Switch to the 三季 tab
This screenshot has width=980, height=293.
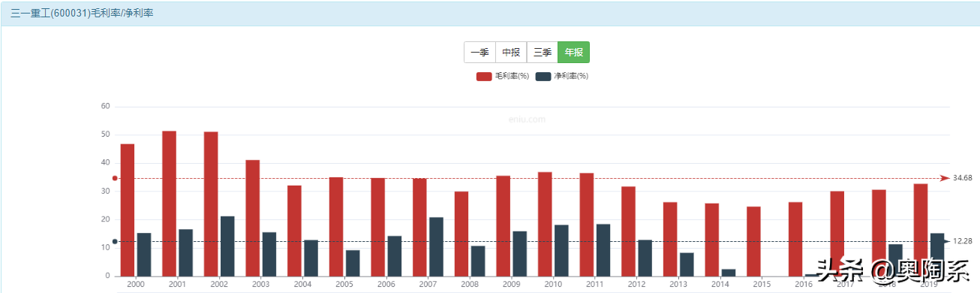tap(543, 53)
